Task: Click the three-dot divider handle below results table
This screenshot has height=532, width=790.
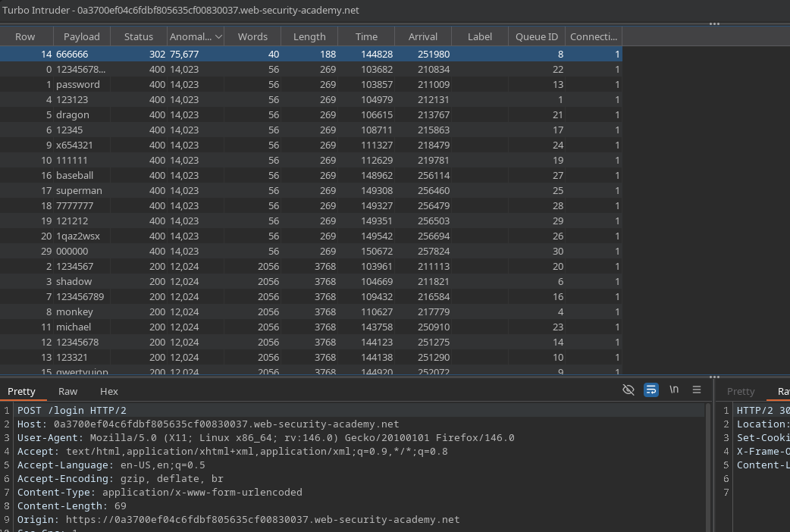Action: coord(714,377)
